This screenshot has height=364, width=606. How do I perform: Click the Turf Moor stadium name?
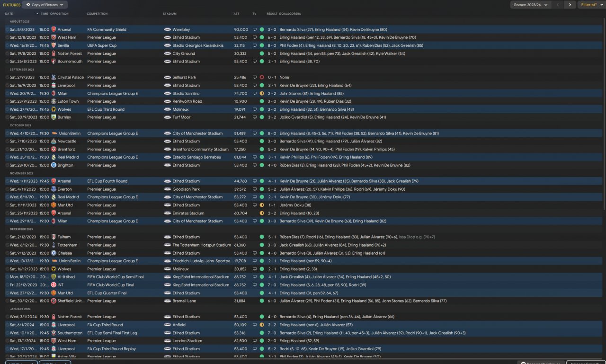pyautogui.click(x=181, y=117)
